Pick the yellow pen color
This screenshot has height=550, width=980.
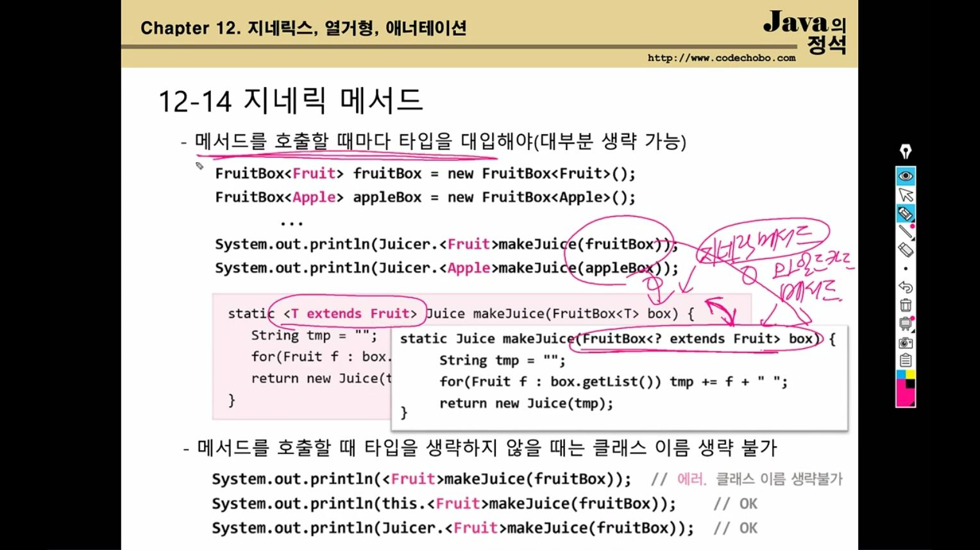click(910, 374)
